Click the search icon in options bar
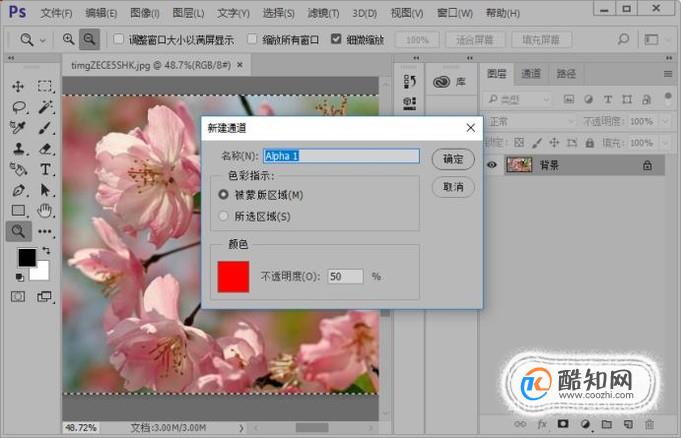This screenshot has width=681, height=438. tap(623, 40)
